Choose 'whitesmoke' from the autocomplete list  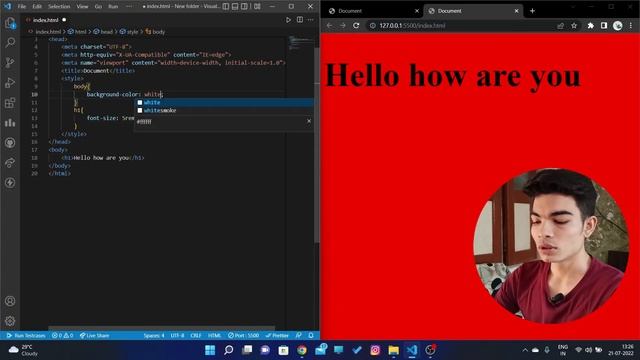224,110
